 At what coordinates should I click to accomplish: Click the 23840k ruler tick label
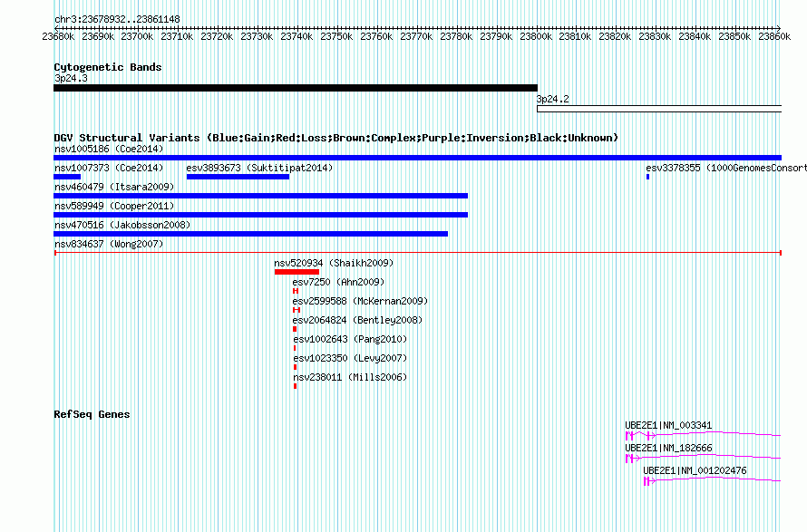point(695,36)
